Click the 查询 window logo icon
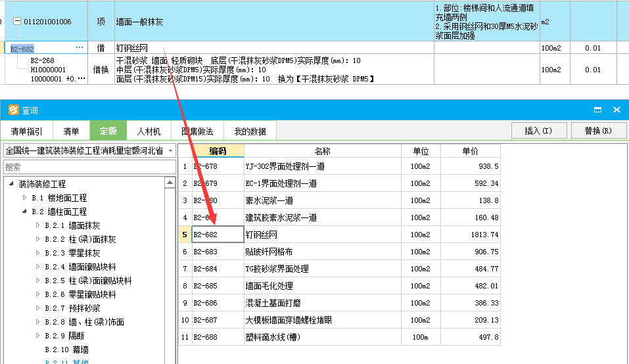Screen dimensions: 629x364 (x=13, y=110)
